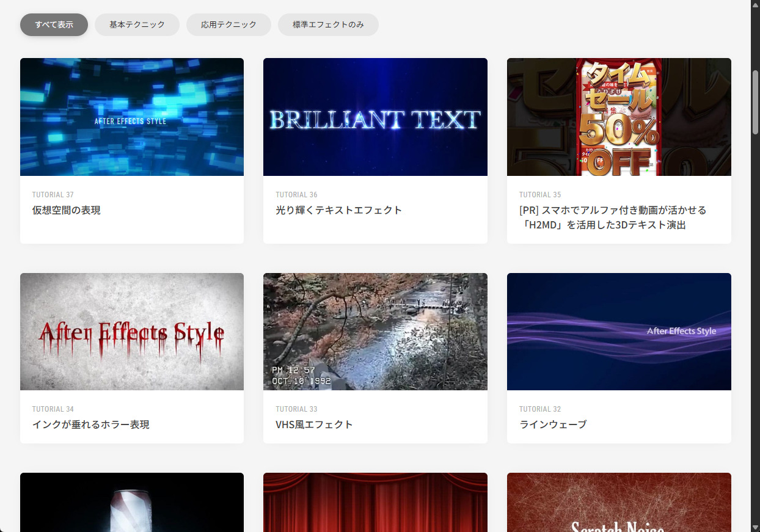Filter tutorials by 応用テクニック
The height and width of the screenshot is (532, 760).
point(228,24)
